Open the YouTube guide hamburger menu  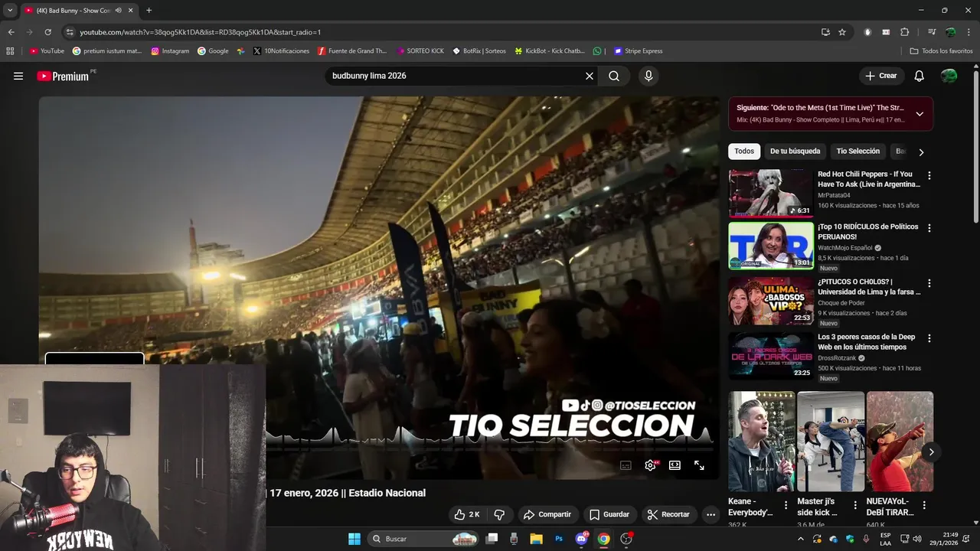(18, 76)
